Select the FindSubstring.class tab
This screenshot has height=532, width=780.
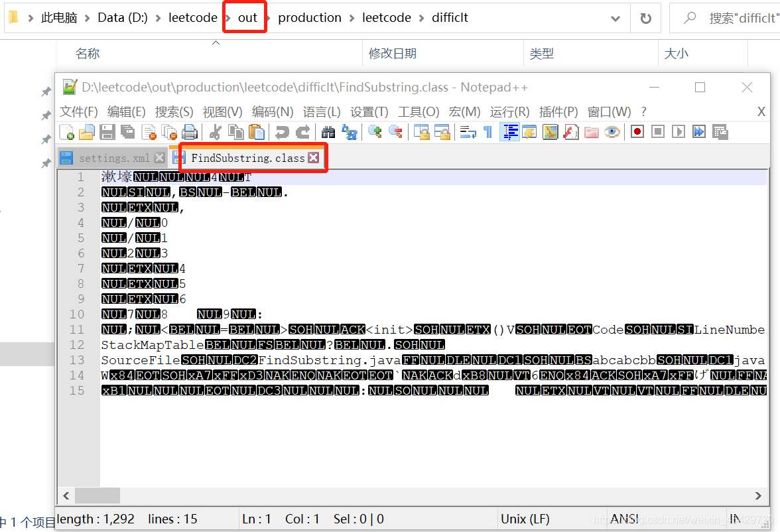click(248, 159)
